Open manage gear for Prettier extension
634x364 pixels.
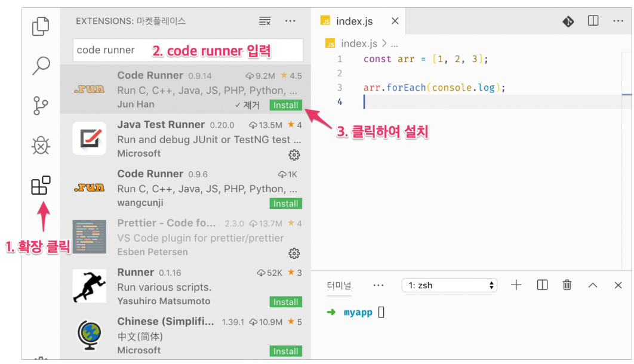[x=294, y=253]
